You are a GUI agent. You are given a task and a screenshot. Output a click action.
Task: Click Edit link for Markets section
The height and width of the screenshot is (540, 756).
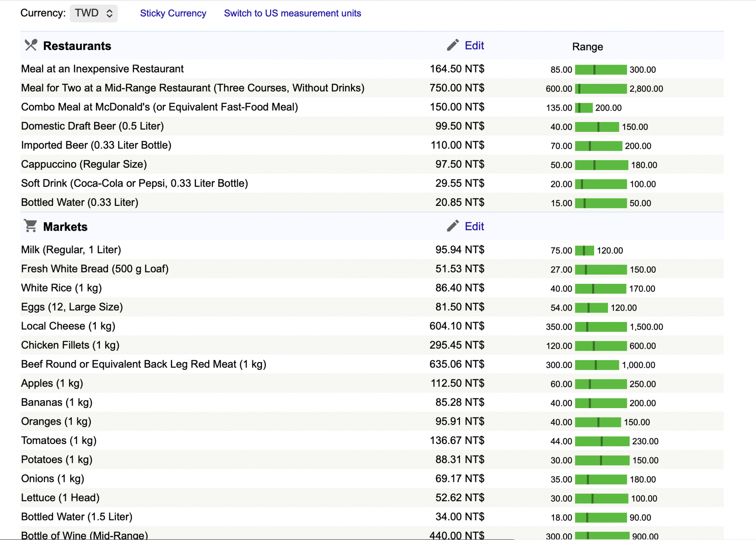pyautogui.click(x=474, y=227)
